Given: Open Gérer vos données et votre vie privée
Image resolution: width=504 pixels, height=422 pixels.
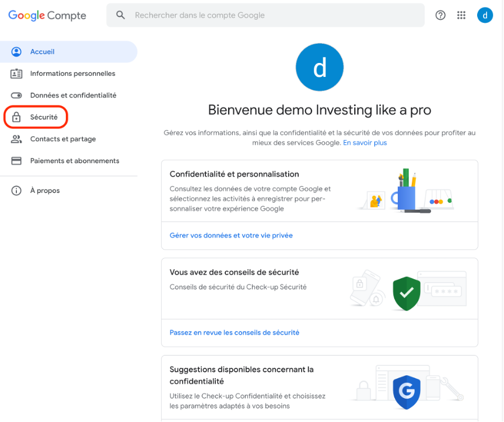Looking at the screenshot, I should (x=231, y=235).
